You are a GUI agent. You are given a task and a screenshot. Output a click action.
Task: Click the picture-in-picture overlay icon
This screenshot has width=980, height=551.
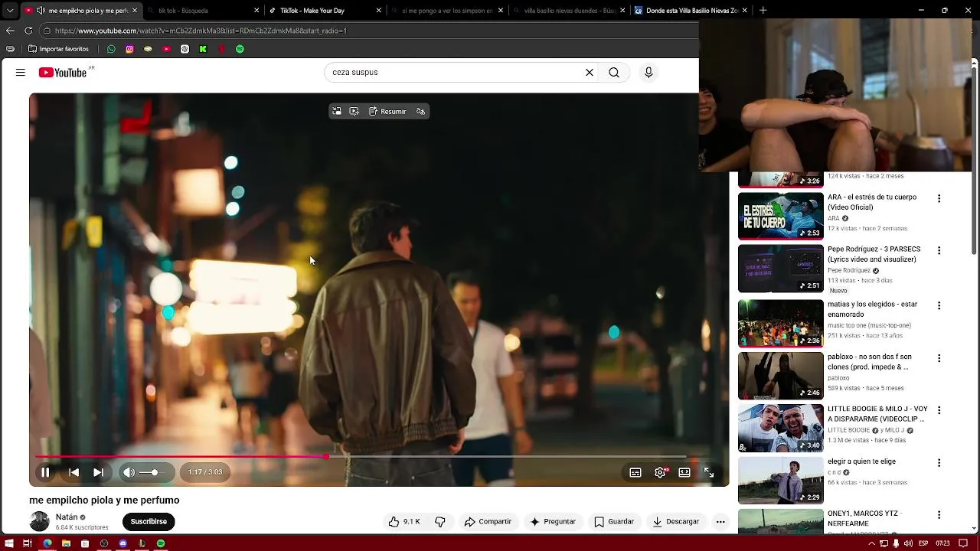pos(337,112)
